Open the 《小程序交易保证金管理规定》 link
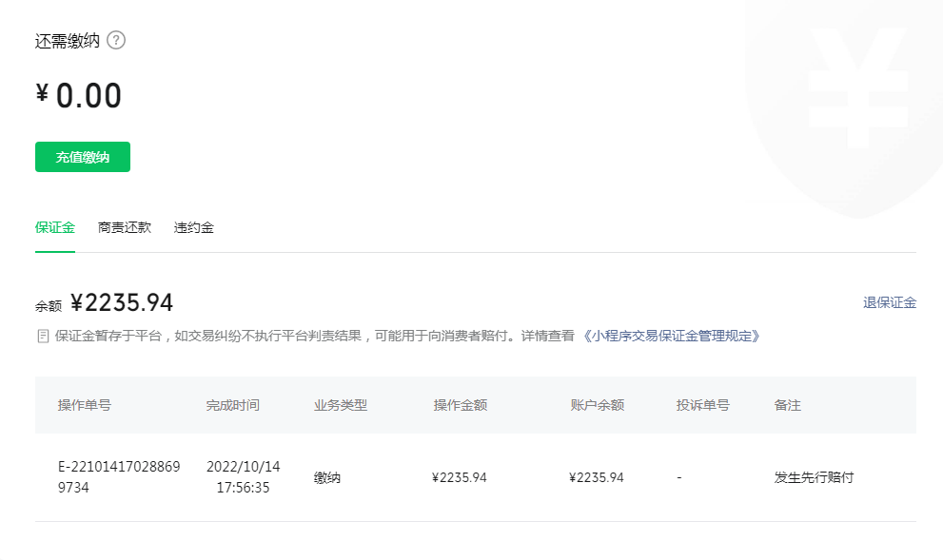943x560 pixels. pyautogui.click(x=670, y=336)
